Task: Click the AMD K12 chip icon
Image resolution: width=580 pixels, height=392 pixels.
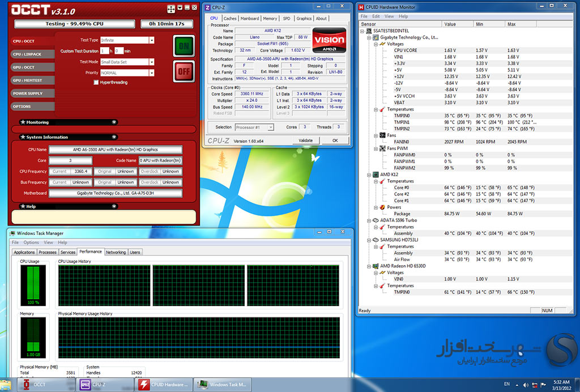Action: [x=376, y=174]
